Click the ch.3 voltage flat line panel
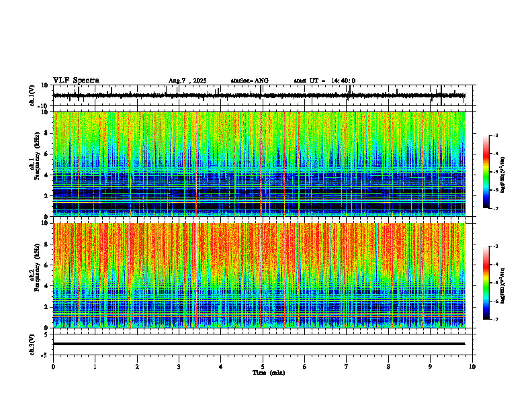The image size is (532, 411). point(264,345)
